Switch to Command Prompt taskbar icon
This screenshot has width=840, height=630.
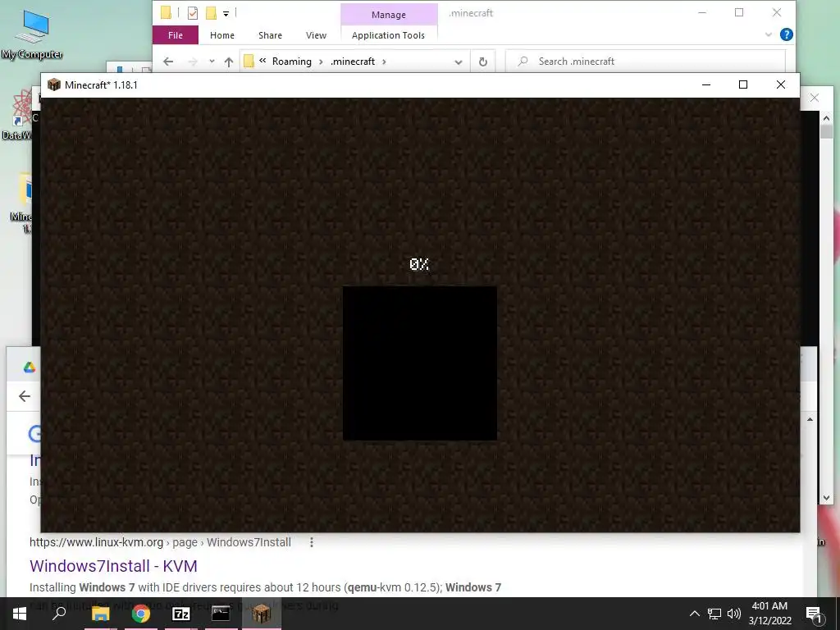click(x=221, y=614)
